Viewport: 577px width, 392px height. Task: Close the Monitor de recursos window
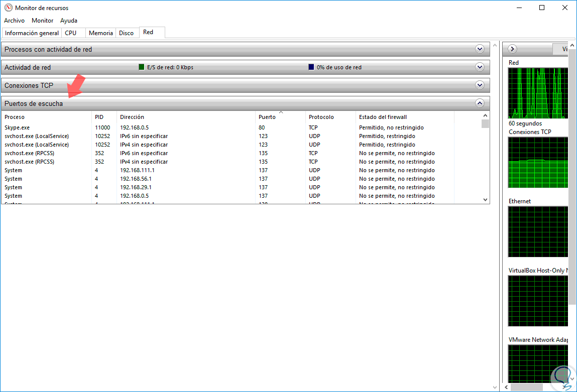point(565,8)
